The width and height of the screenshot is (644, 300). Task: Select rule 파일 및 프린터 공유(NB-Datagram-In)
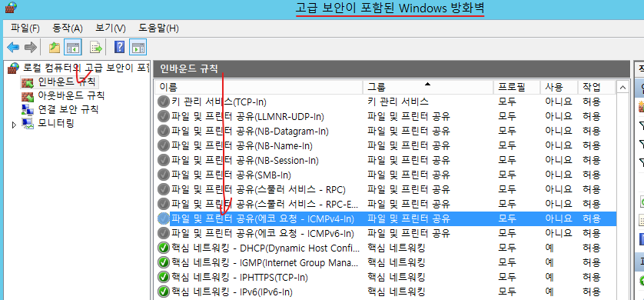point(250,131)
